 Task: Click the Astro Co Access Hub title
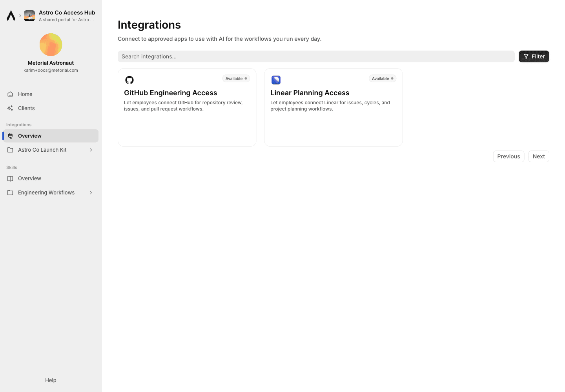(67, 13)
